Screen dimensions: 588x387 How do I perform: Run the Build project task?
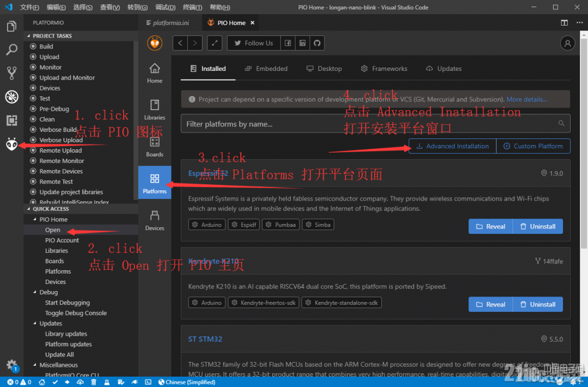click(x=80, y=46)
